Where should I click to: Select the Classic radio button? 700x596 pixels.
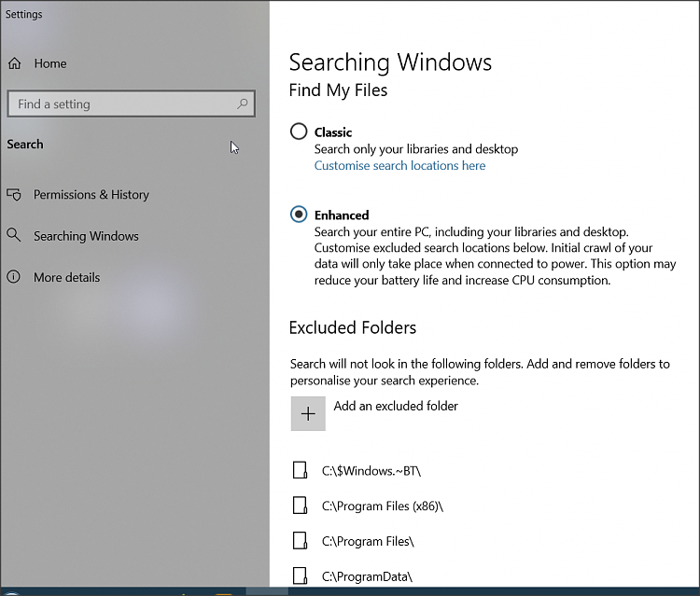299,132
